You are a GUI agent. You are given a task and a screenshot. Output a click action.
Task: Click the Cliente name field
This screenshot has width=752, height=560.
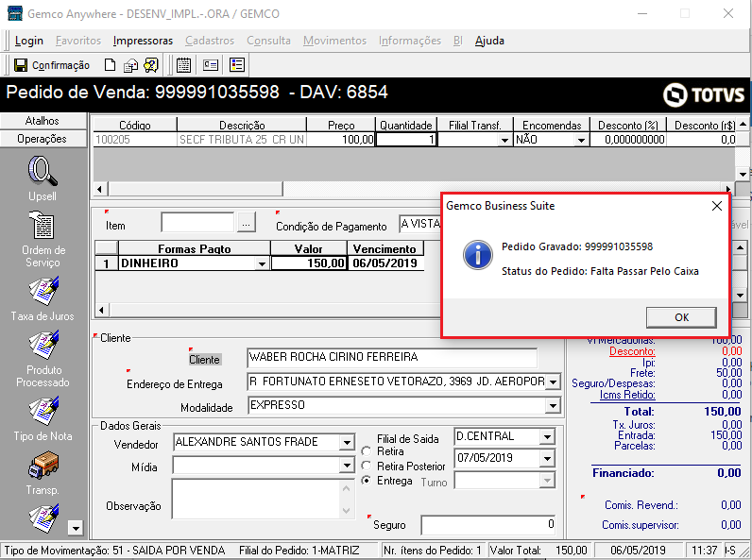click(392, 357)
